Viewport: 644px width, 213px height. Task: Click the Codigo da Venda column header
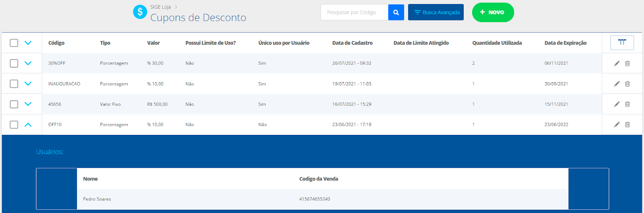319,179
